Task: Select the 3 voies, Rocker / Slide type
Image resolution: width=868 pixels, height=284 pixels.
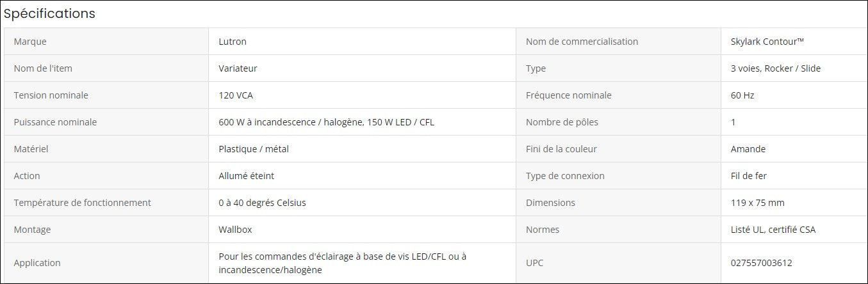Action: (x=775, y=68)
